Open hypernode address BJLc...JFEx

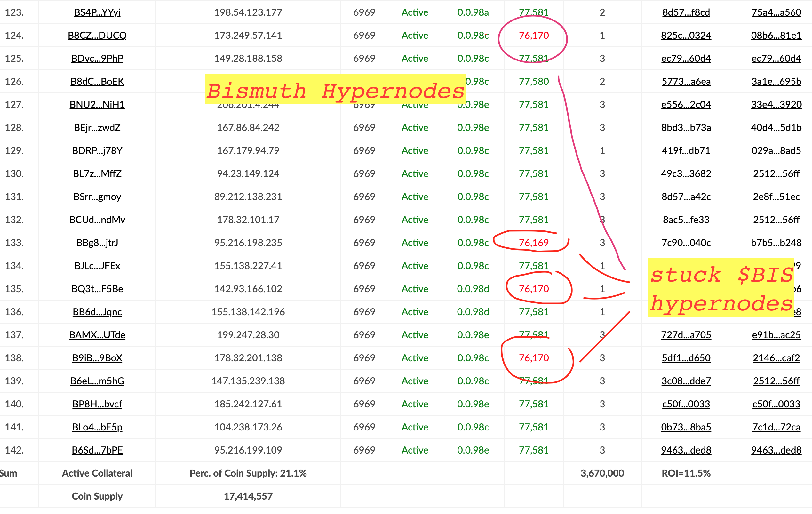[x=97, y=266]
